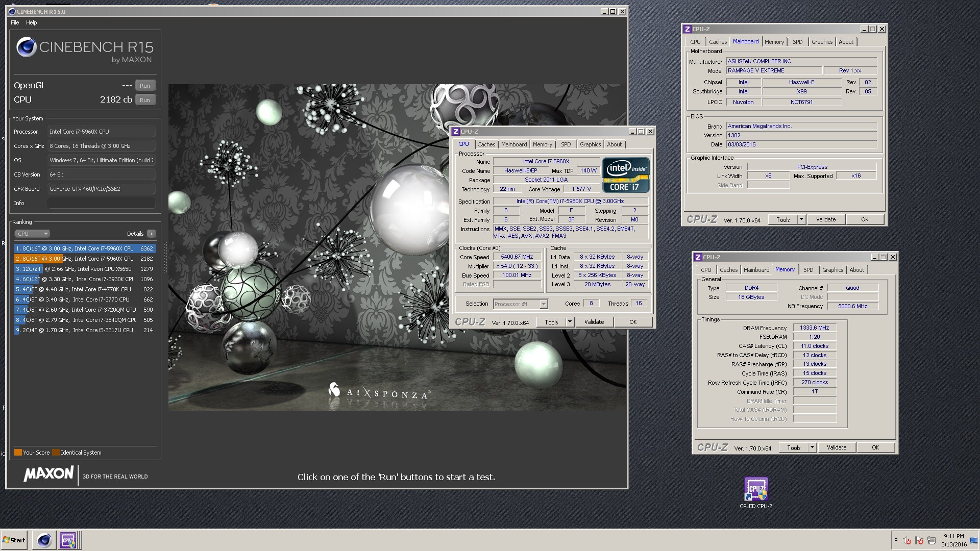This screenshot has height=551, width=980.
Task: Run the CPU benchmark
Action: [x=145, y=100]
